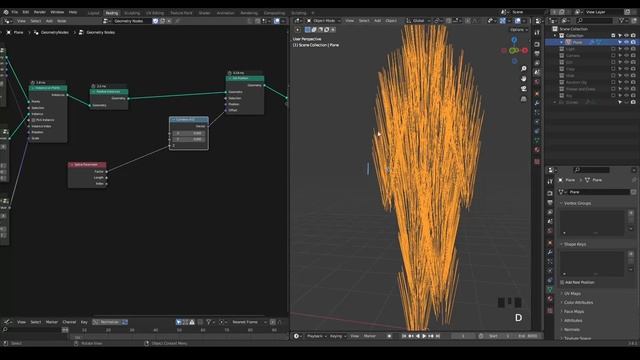Switch perspective/orthographic grid icon in viewport
The width and height of the screenshot is (640, 360).
(x=524, y=99)
